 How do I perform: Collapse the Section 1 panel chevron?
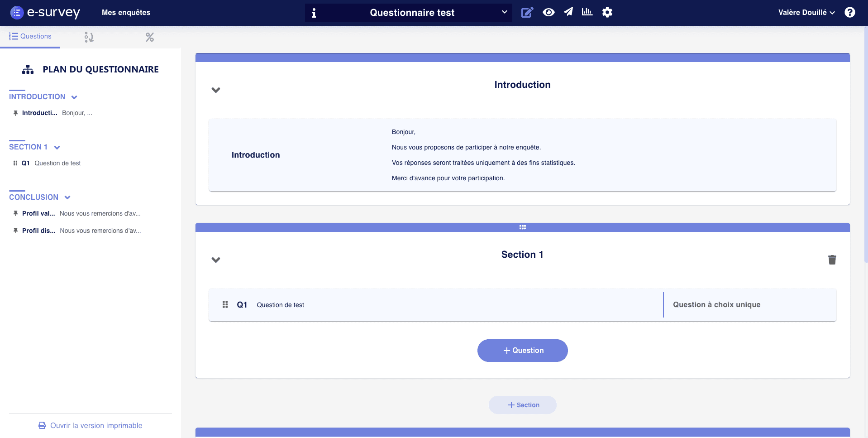tap(216, 260)
